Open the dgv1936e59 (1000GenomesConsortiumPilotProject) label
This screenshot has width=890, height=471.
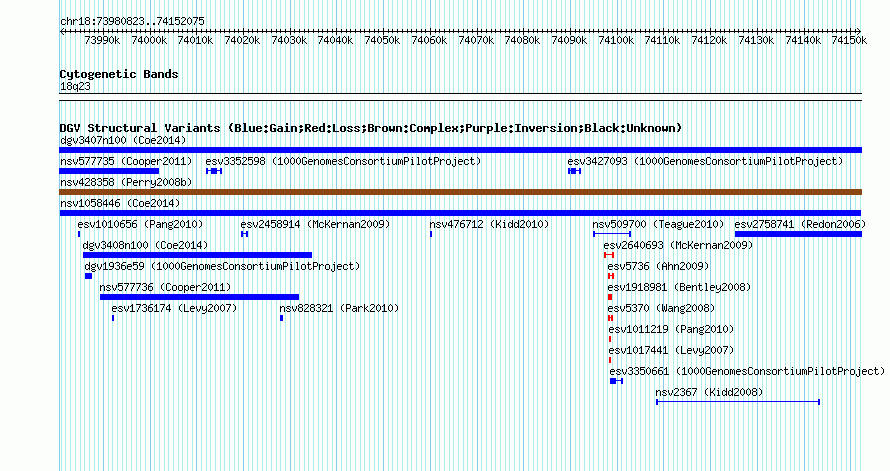222,266
